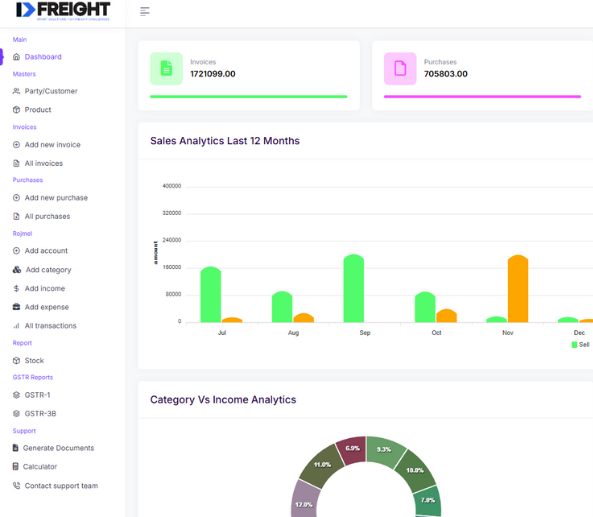Go to Add income
The image size is (593, 517).
click(x=45, y=289)
